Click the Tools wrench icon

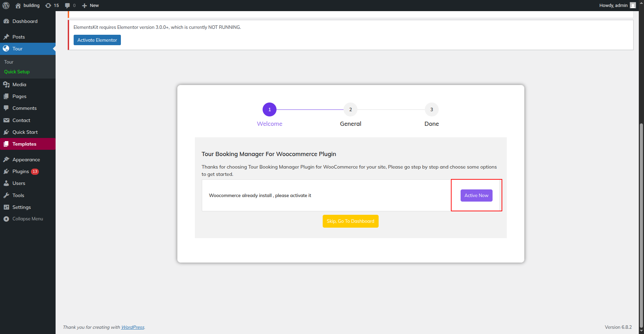tap(6, 195)
